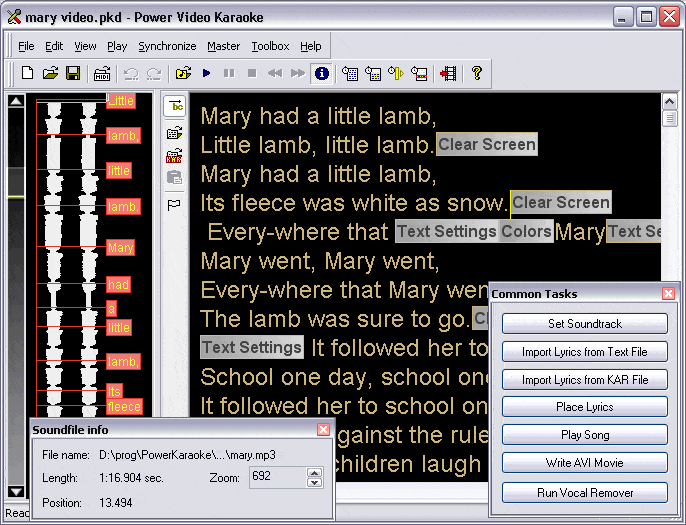Open a project with the folder icon
The height and width of the screenshot is (525, 686).
point(50,73)
